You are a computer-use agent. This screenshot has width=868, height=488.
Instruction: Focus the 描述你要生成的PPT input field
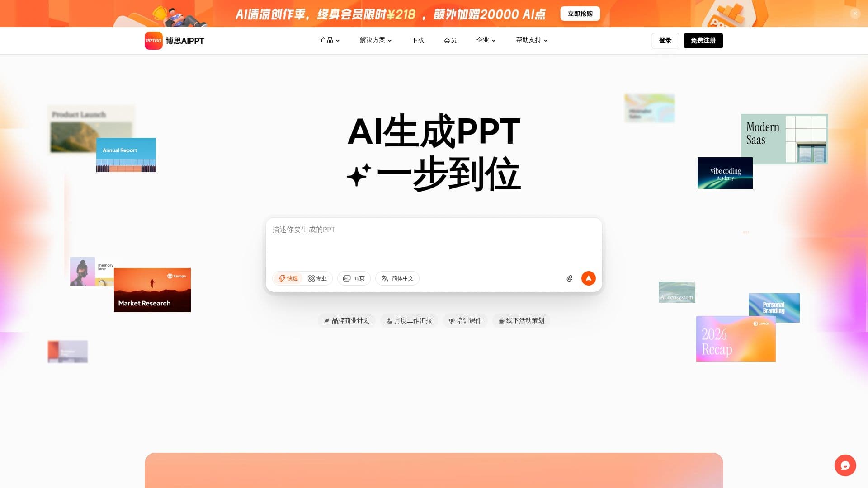[434, 244]
